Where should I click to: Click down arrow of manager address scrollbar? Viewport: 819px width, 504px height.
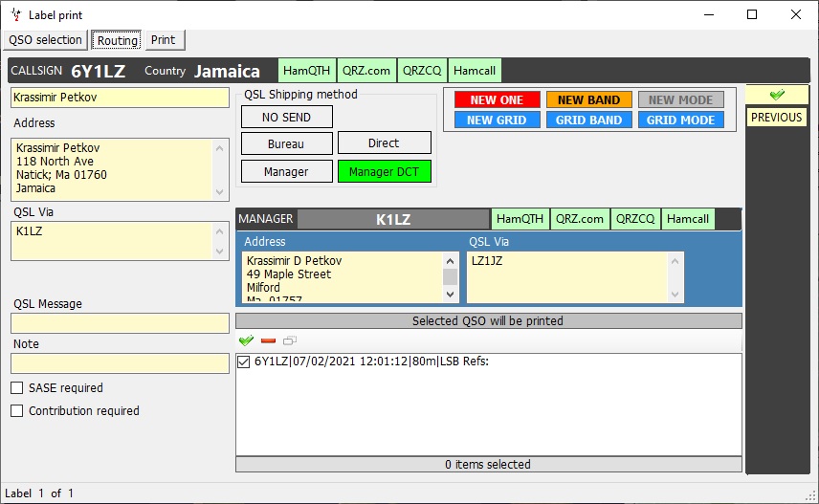(x=451, y=295)
